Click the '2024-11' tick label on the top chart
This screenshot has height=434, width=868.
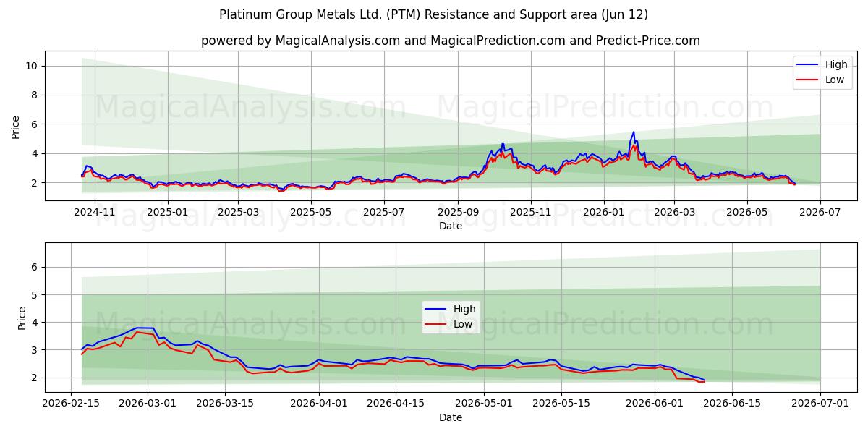(x=95, y=212)
